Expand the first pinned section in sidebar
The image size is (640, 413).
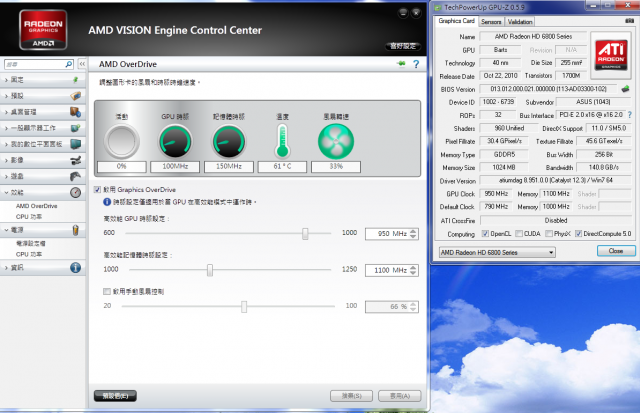(6, 80)
